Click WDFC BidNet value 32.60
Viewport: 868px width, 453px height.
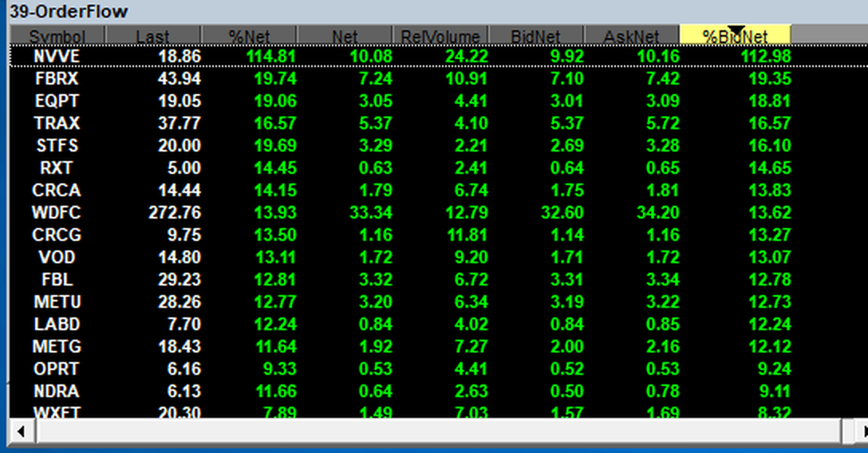[x=562, y=212]
